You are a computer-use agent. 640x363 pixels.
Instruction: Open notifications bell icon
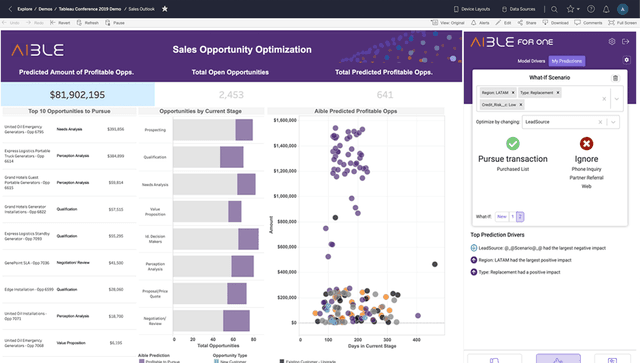click(x=606, y=9)
